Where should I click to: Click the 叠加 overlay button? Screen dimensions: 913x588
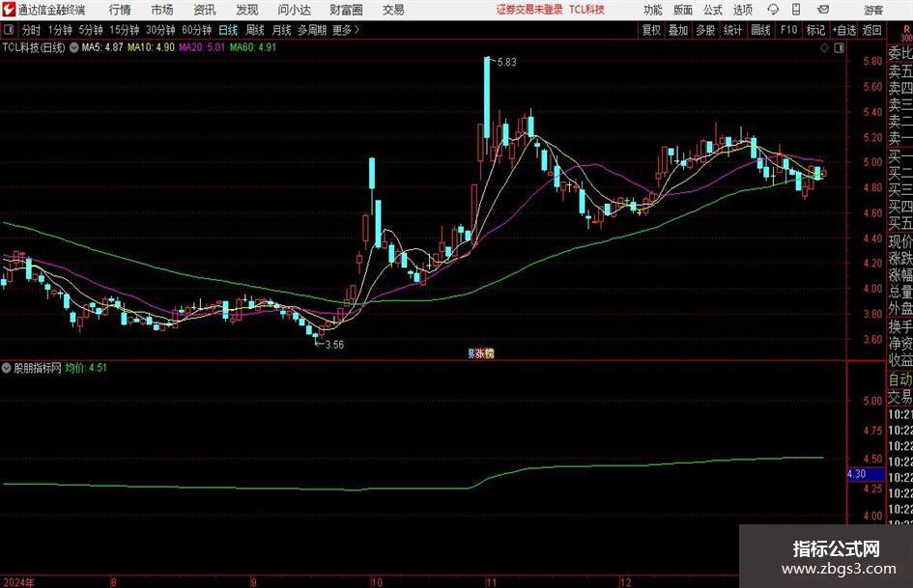tap(678, 30)
